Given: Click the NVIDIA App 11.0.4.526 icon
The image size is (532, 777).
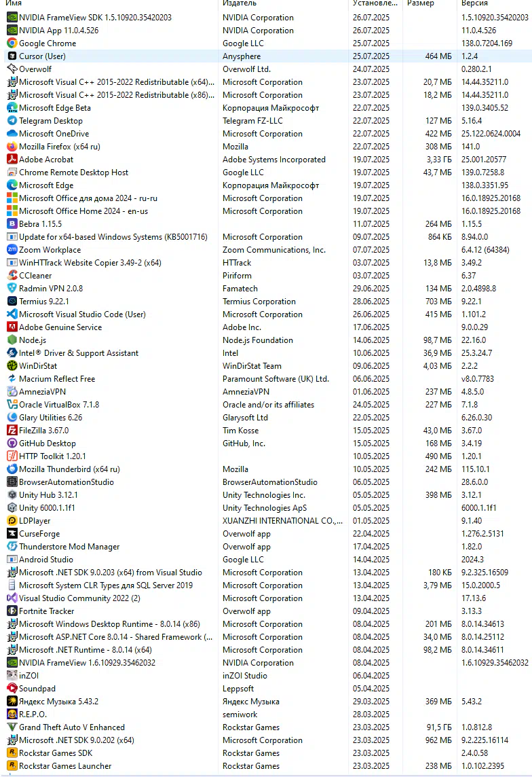Looking at the screenshot, I should (x=12, y=31).
